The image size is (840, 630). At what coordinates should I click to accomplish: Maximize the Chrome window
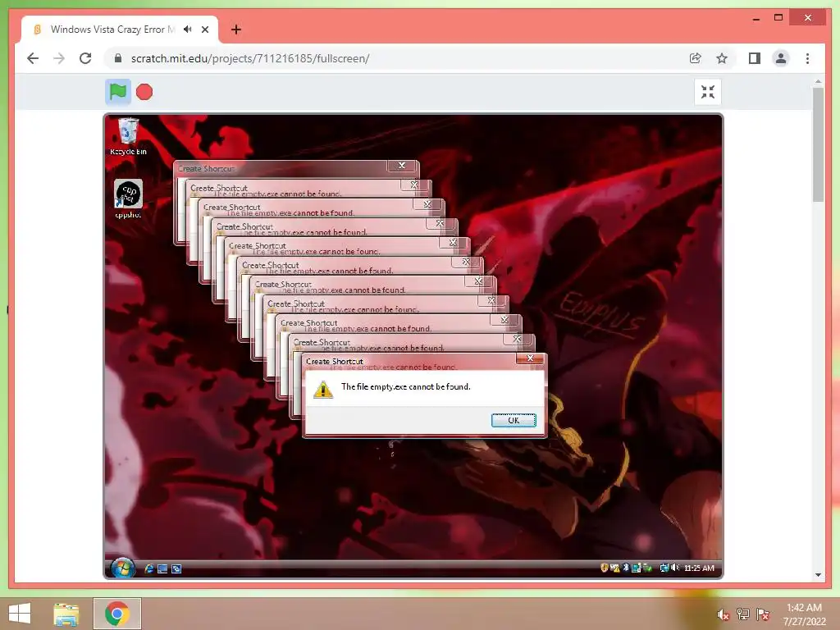(x=778, y=18)
